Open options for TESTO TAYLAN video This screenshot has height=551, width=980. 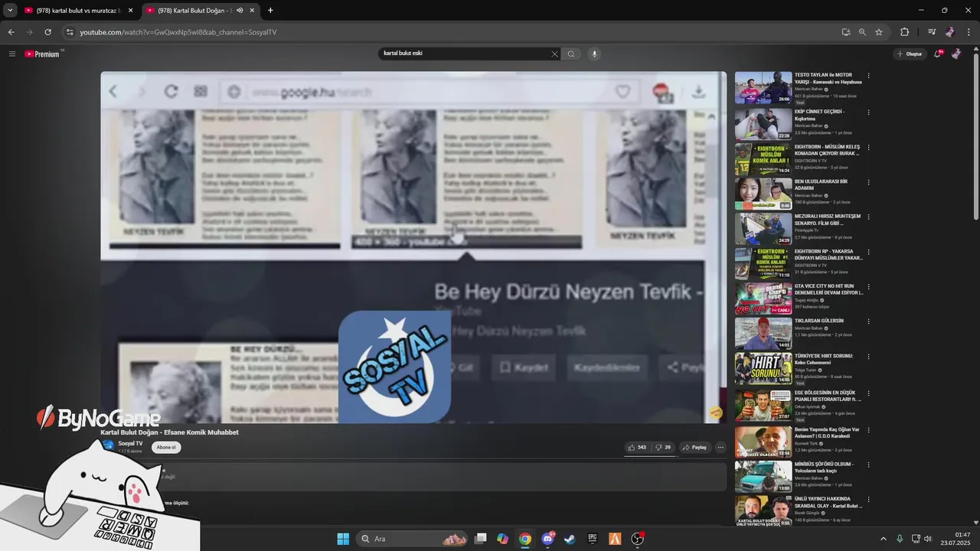tap(868, 76)
